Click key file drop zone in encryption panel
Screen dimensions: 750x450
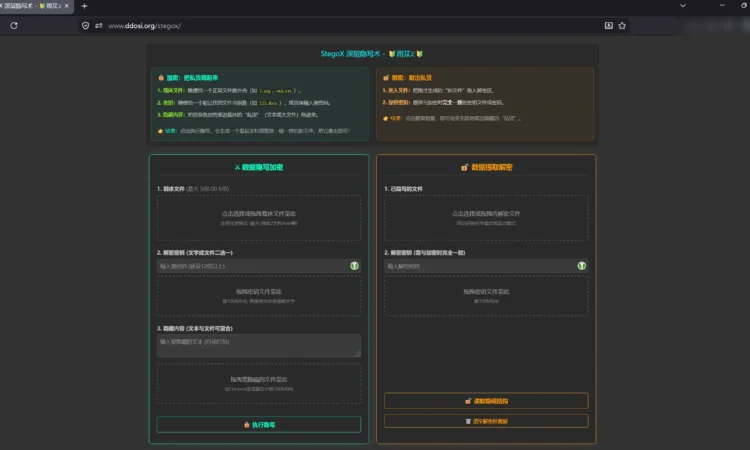259,296
